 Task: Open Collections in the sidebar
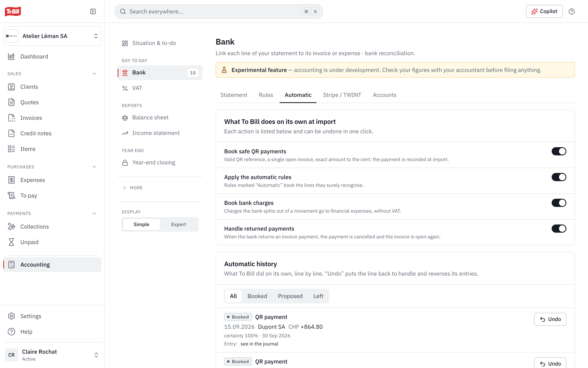52,227
